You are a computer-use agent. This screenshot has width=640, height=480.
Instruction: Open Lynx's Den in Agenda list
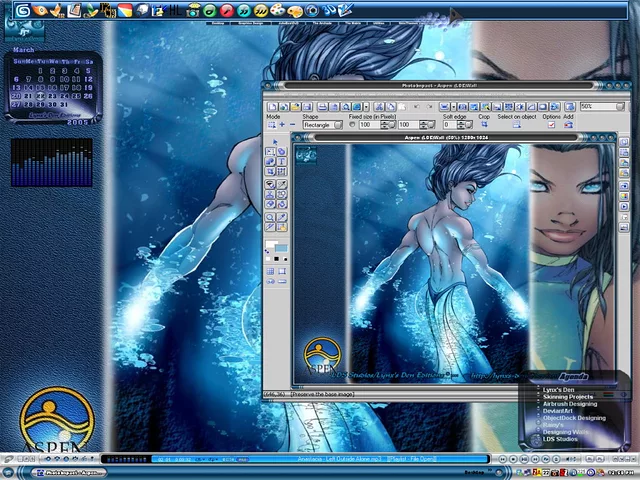[558, 390]
